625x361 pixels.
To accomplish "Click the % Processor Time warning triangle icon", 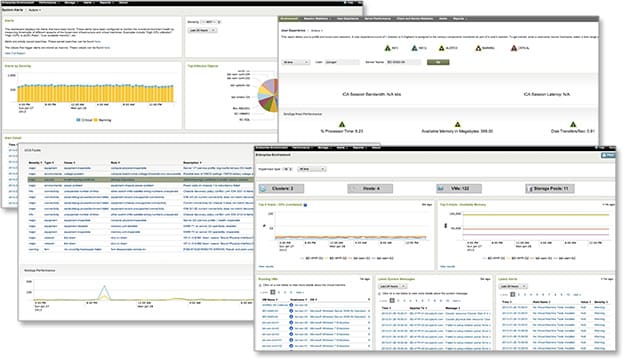I will click(342, 124).
